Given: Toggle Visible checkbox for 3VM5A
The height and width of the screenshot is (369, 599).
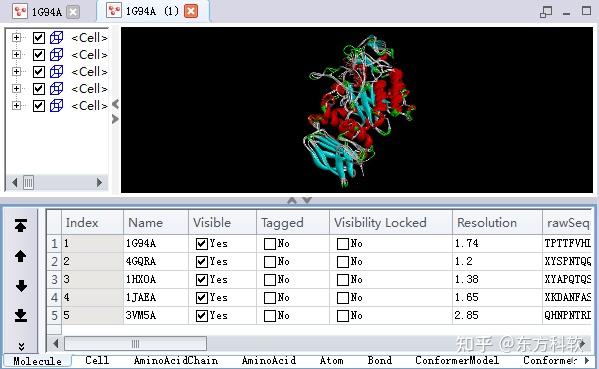Looking at the screenshot, I should (201, 316).
